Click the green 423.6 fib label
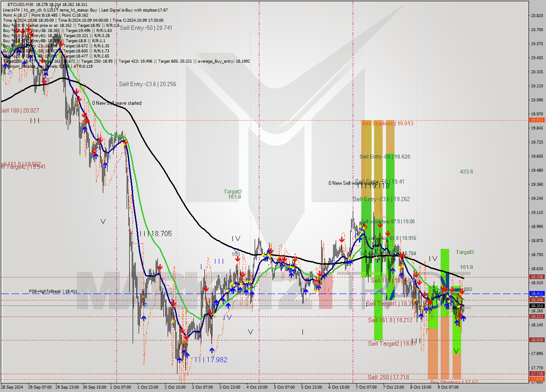 (466, 172)
